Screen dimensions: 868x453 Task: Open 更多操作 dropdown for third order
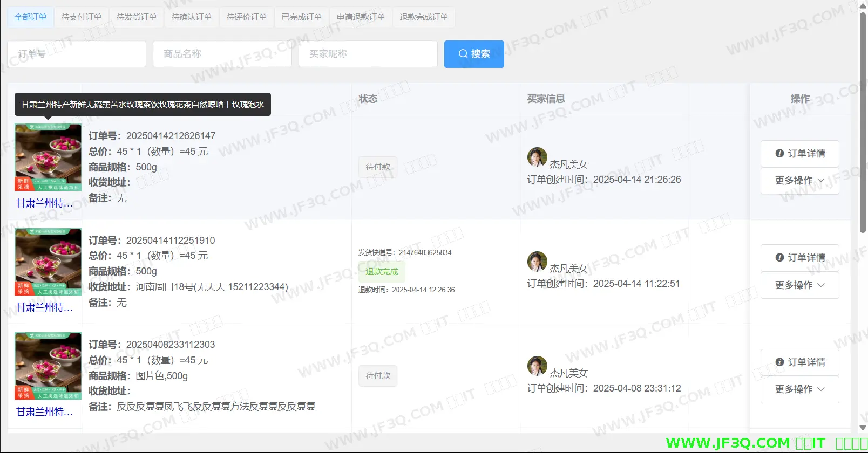(x=799, y=389)
